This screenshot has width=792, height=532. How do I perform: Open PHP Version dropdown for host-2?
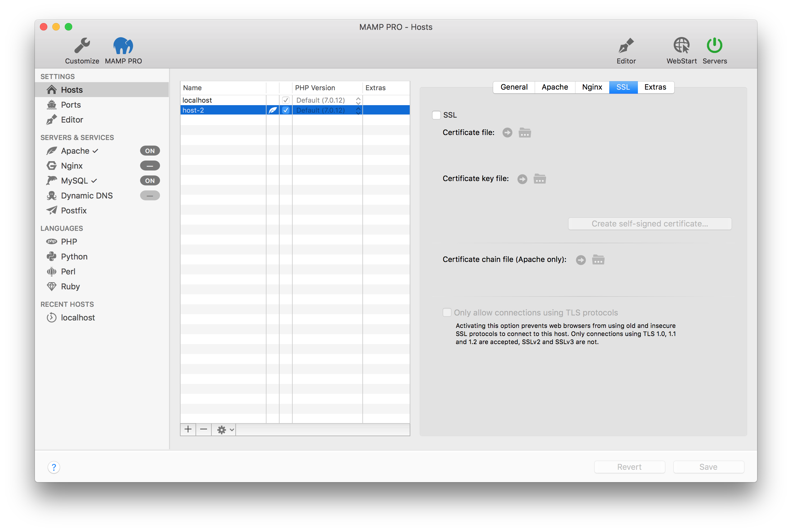click(327, 110)
